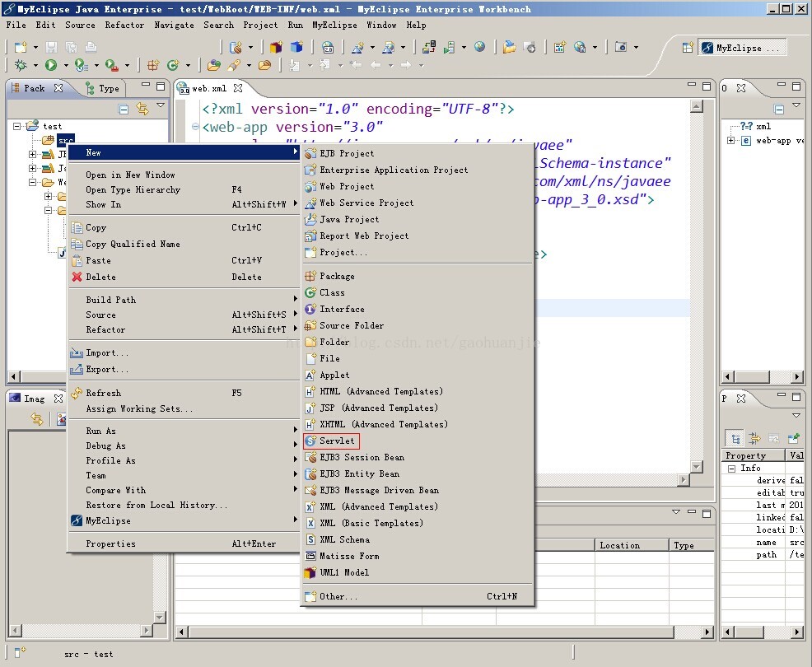Open the dropdown beside the New wizard icon
Screen dimensions: 812x667
[35, 48]
